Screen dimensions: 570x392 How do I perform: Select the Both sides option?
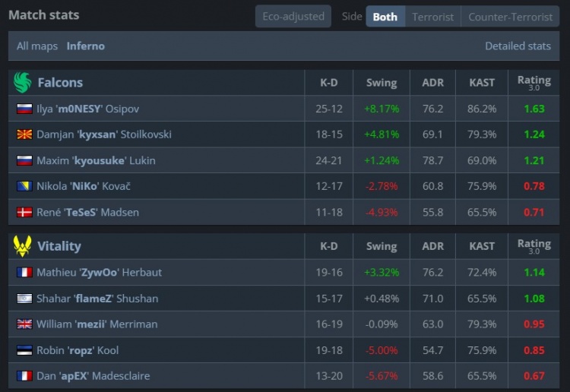(x=385, y=16)
